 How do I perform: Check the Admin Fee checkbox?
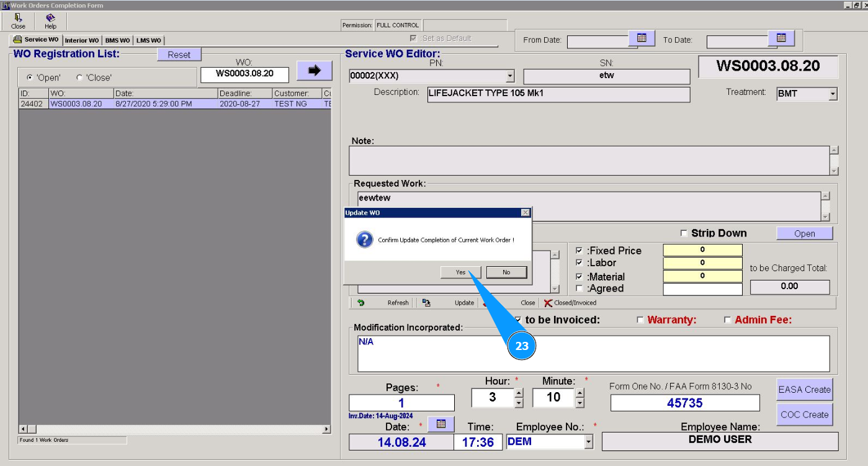click(x=728, y=320)
